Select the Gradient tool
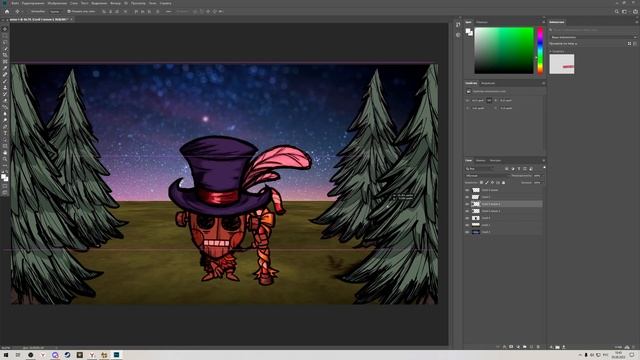640x360 pixels. point(5,107)
